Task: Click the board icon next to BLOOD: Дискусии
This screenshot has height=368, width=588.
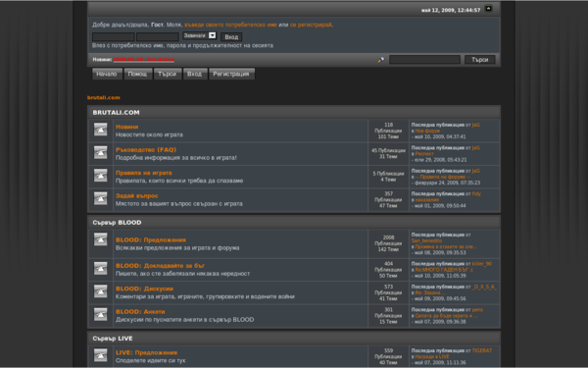Action: [101, 291]
